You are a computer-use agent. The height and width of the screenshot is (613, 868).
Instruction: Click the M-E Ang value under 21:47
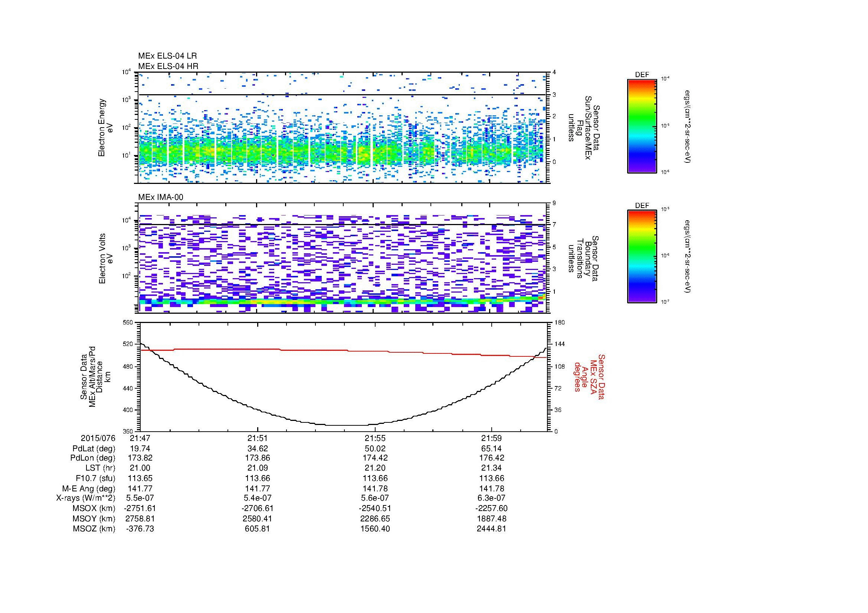140,489
